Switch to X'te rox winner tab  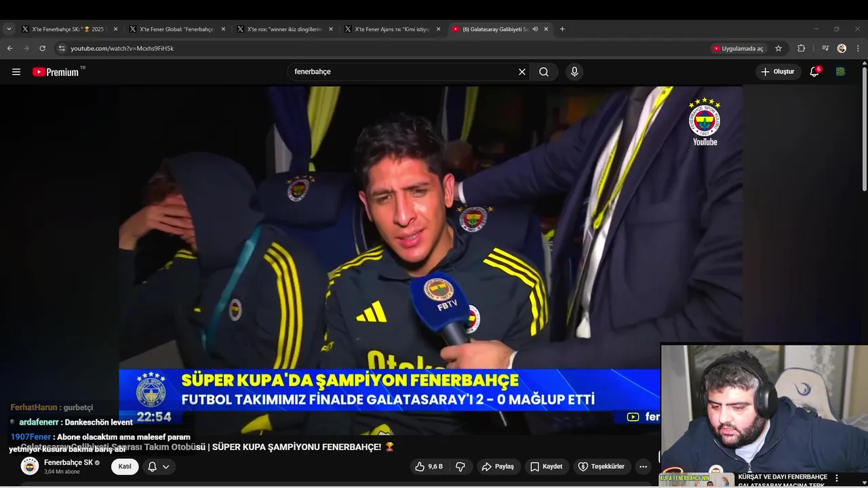[x=284, y=29]
